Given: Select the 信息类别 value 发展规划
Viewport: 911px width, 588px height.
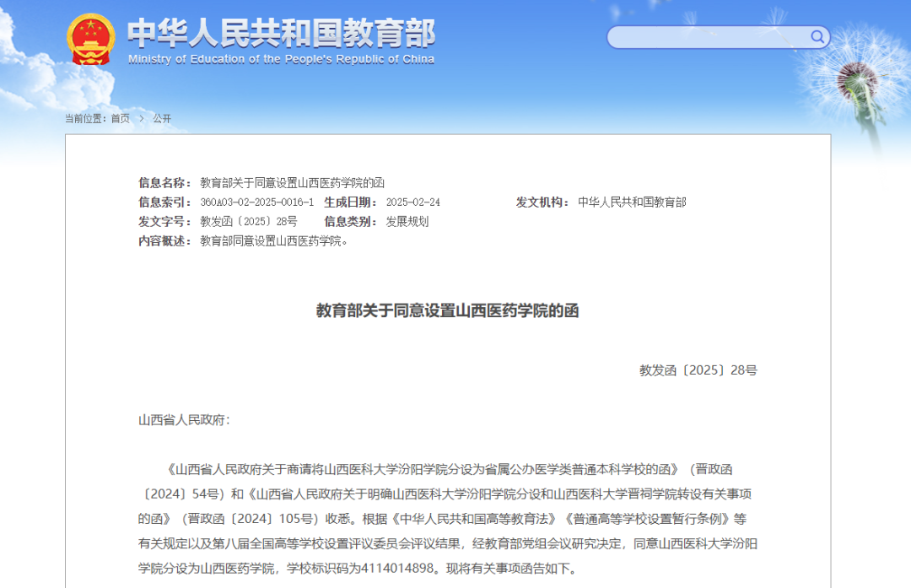Looking at the screenshot, I should tap(407, 221).
